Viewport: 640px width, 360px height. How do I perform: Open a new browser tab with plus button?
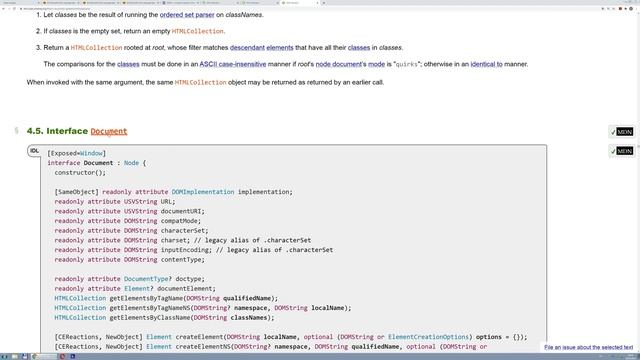pos(324,3)
